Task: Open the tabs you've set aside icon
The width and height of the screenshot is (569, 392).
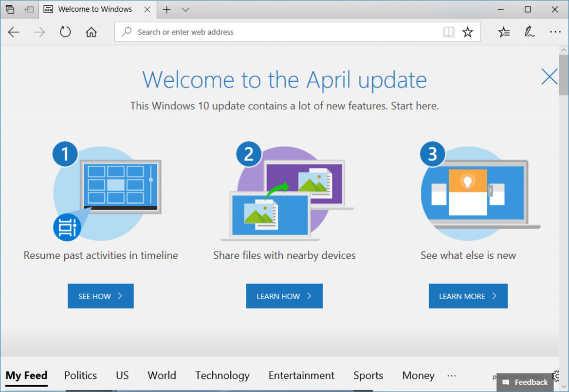Action: [x=10, y=9]
